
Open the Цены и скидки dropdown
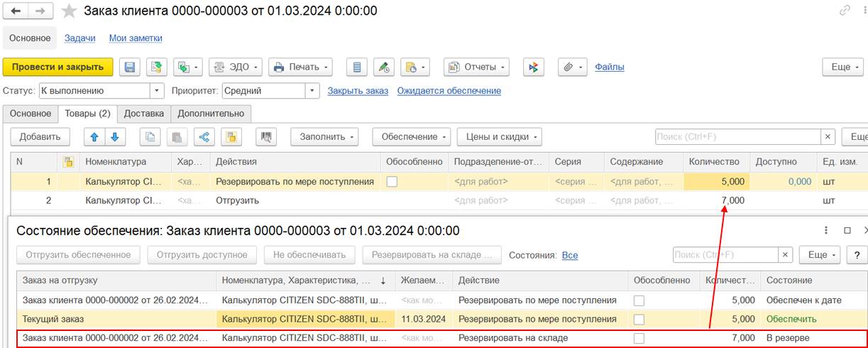pyautogui.click(x=500, y=137)
